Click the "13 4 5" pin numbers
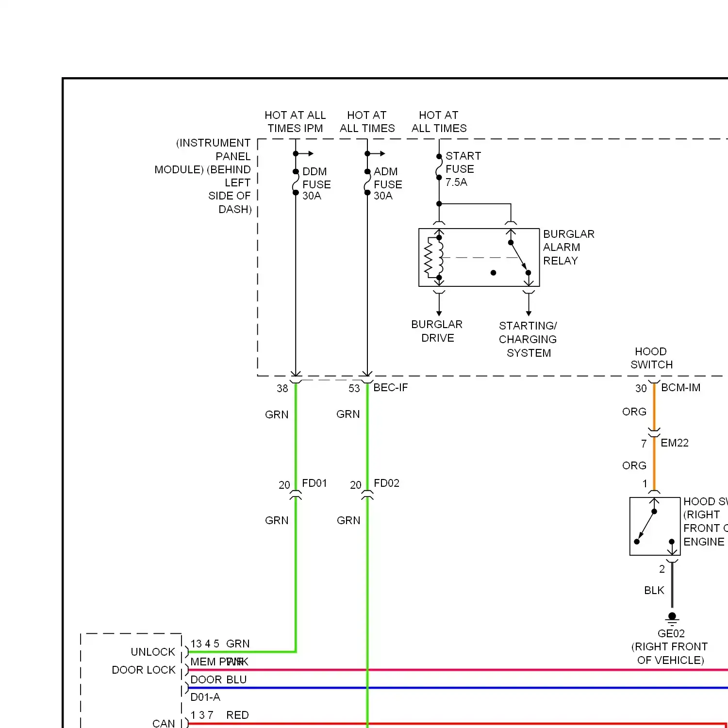The height and width of the screenshot is (728, 728). click(x=205, y=644)
